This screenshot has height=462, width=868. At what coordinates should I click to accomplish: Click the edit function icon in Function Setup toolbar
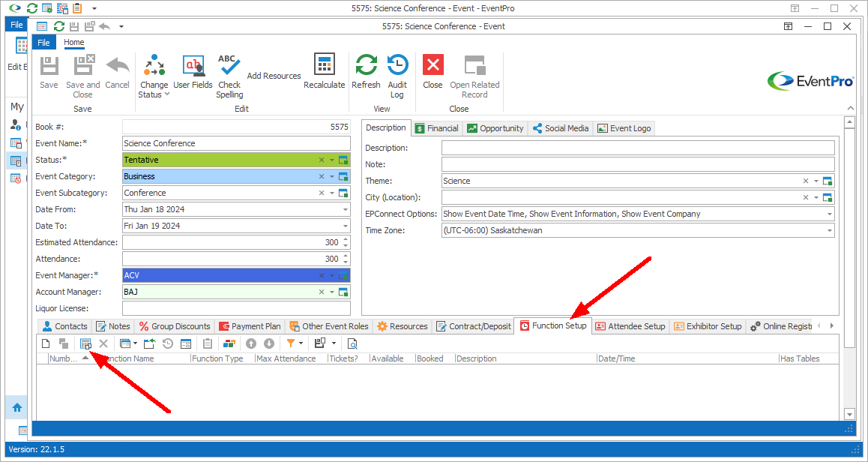coord(85,344)
